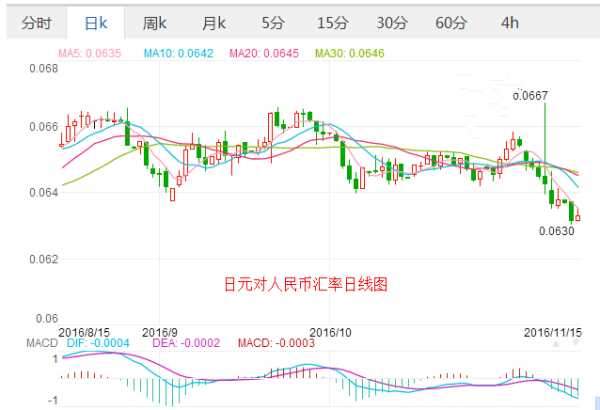Click the MACD: -0.0003 indicator value
The image size is (600, 410).
click(276, 343)
